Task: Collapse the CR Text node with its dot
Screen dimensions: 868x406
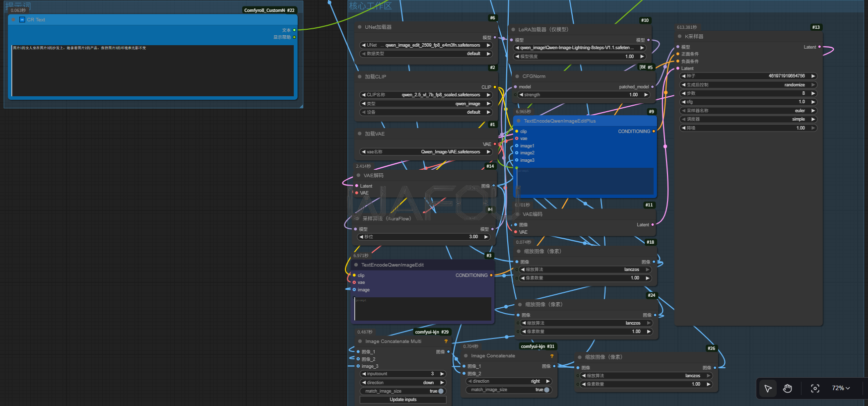Action: point(14,20)
